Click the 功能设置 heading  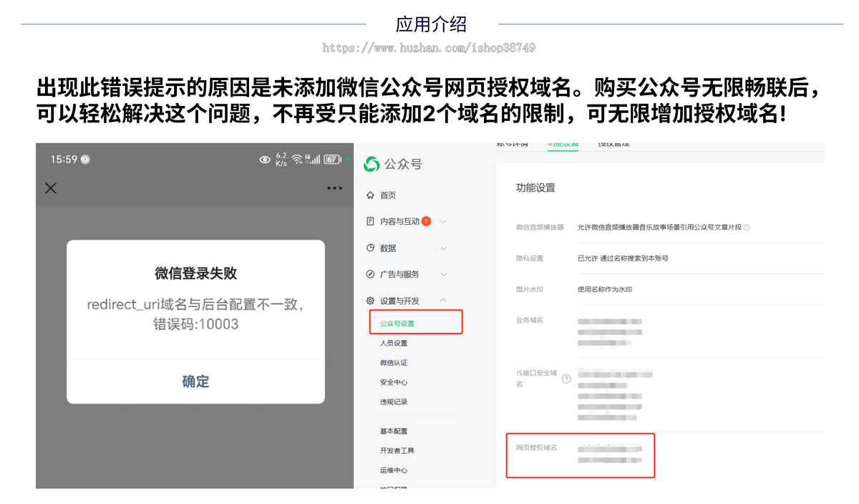coord(535,188)
